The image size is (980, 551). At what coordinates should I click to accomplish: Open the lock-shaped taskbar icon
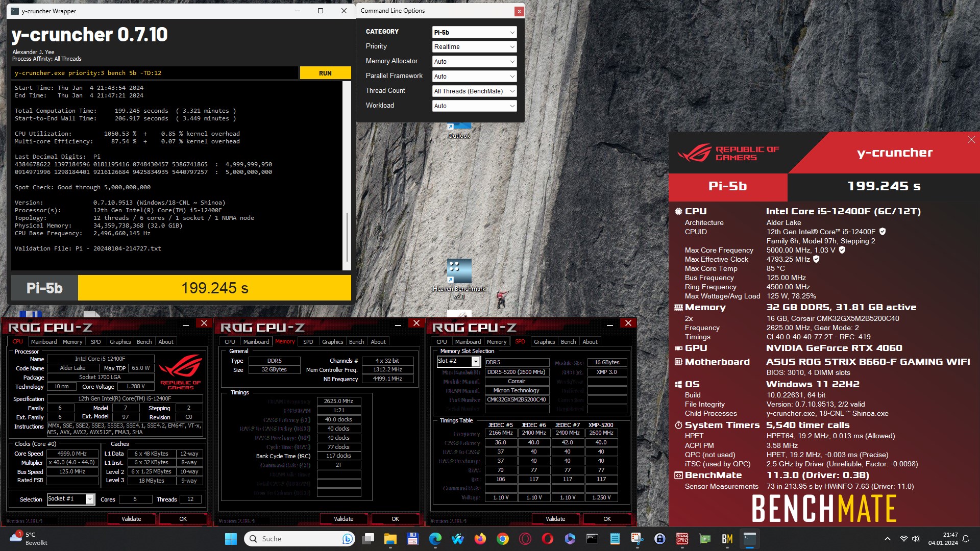660,539
